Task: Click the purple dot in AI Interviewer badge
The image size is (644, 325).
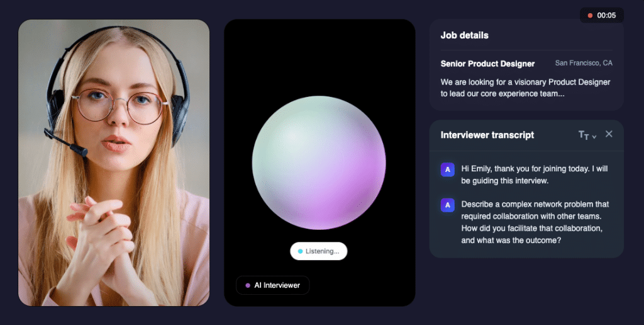Action: point(248,285)
